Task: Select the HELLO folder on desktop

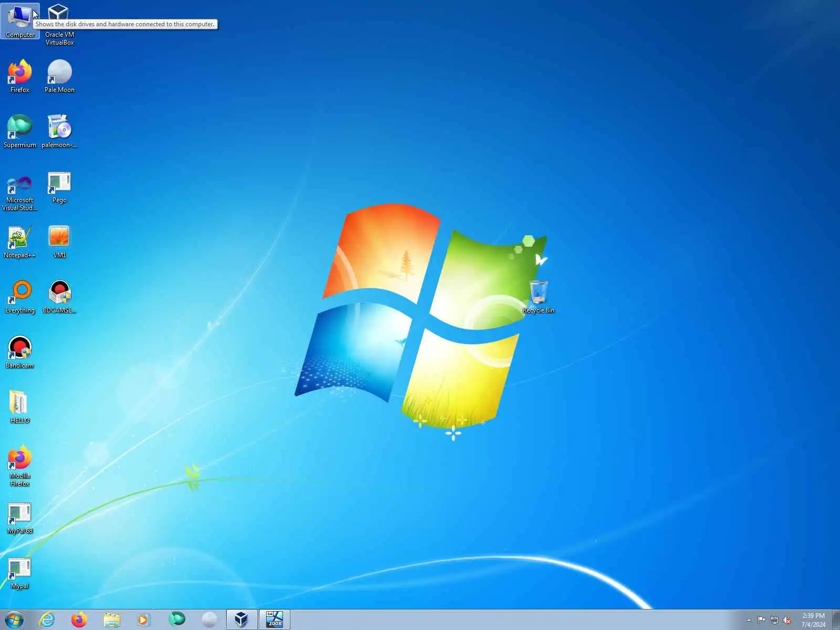Action: [x=20, y=407]
